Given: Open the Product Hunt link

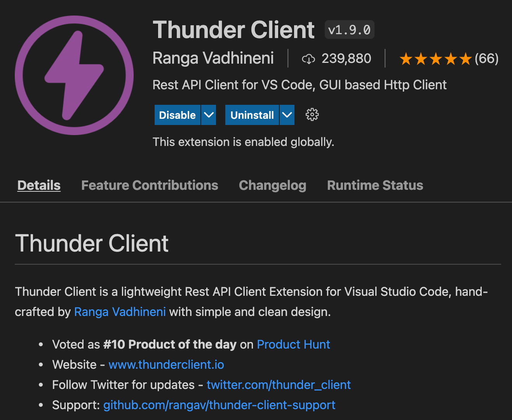Looking at the screenshot, I should tap(293, 344).
